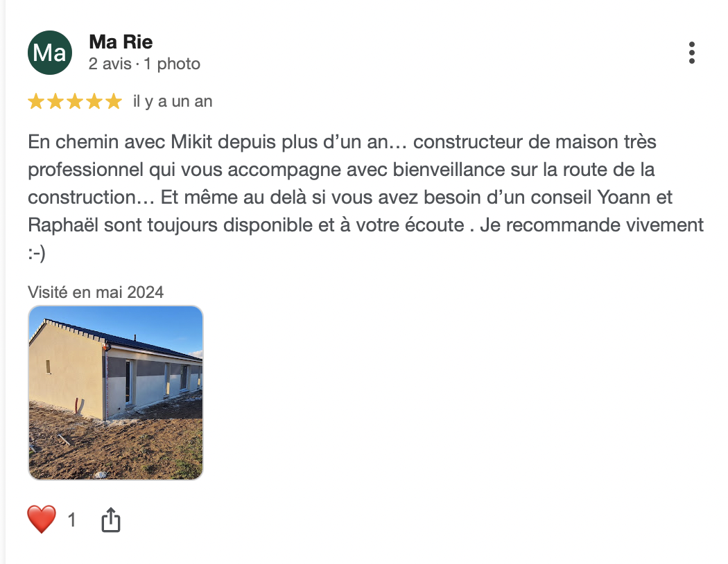Select the first star in the rating
The image size is (728, 564).
tap(37, 100)
